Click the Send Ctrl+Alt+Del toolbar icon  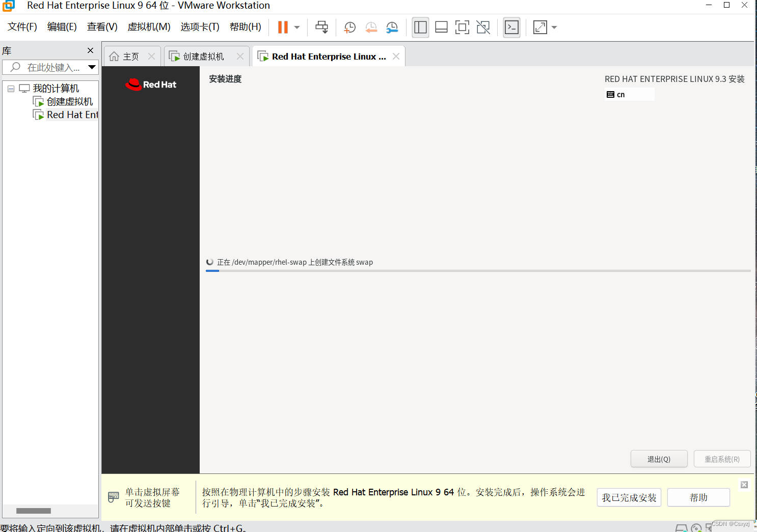321,27
